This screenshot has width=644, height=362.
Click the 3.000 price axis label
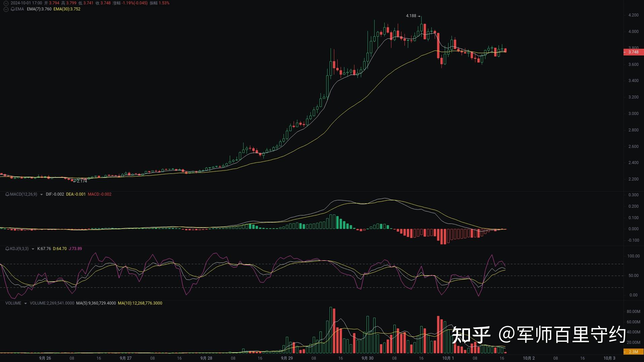tap(634, 114)
